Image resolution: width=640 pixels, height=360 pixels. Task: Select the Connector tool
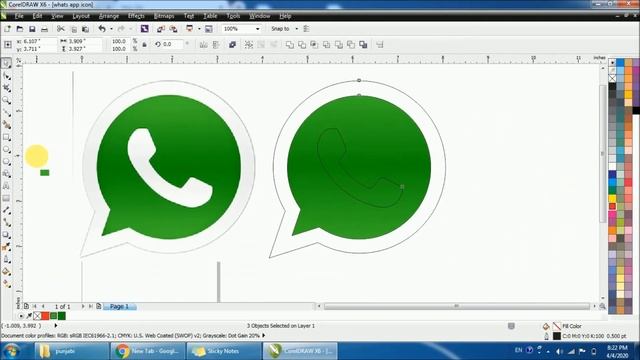(x=7, y=223)
